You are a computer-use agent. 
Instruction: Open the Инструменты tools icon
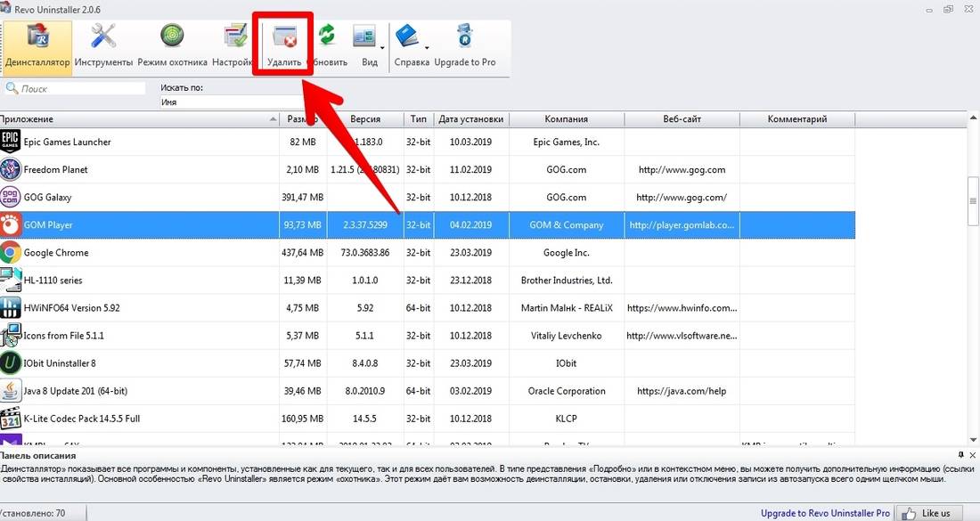(x=103, y=45)
